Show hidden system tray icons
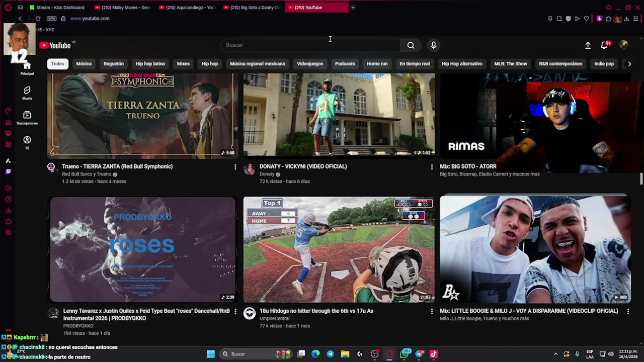 pos(555,354)
